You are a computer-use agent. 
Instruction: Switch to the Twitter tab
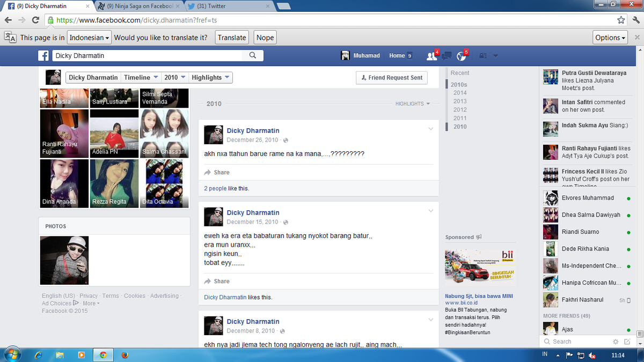[x=228, y=6]
